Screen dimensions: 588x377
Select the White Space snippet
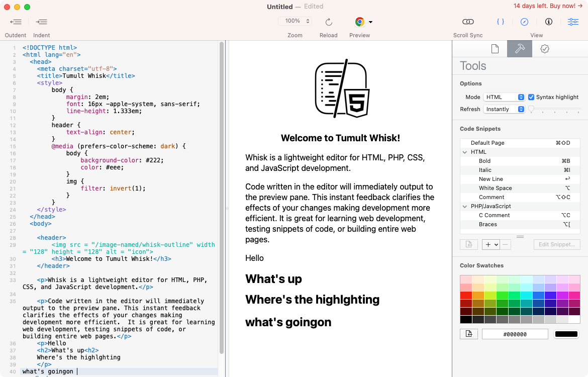point(520,188)
